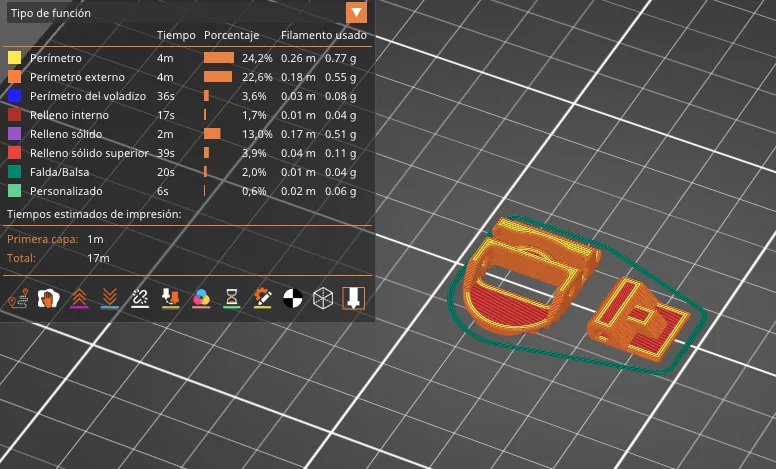Toggle tool marker nozzle icon
This screenshot has height=469, width=776.
coord(353,298)
